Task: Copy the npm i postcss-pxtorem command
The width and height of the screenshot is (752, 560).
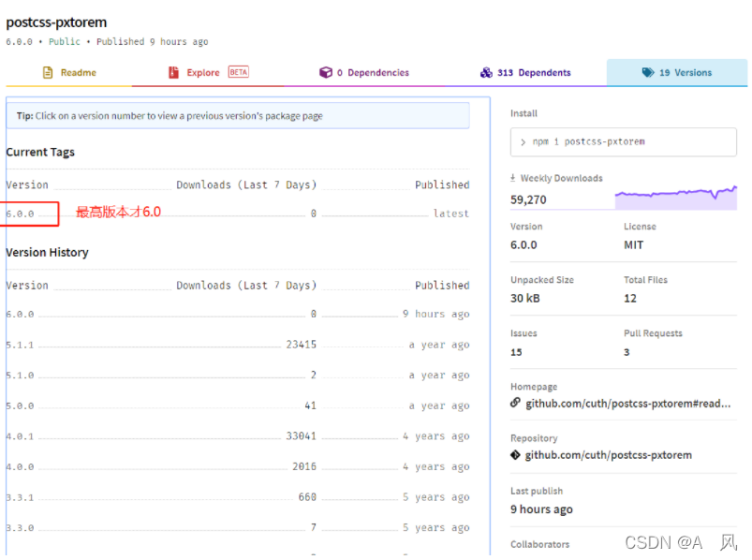Action: [x=624, y=142]
